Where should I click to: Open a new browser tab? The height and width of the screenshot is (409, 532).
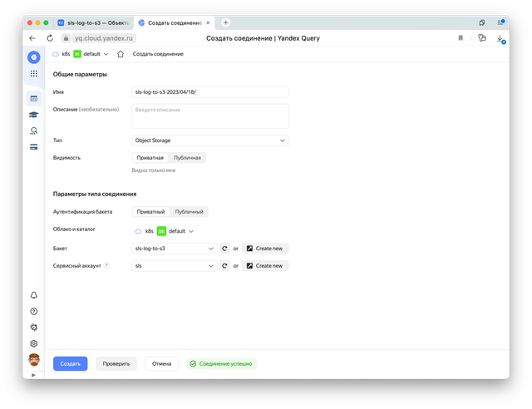tap(225, 22)
